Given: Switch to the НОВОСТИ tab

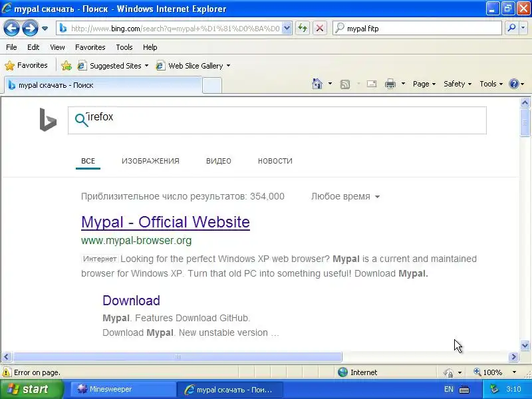Looking at the screenshot, I should click(275, 161).
